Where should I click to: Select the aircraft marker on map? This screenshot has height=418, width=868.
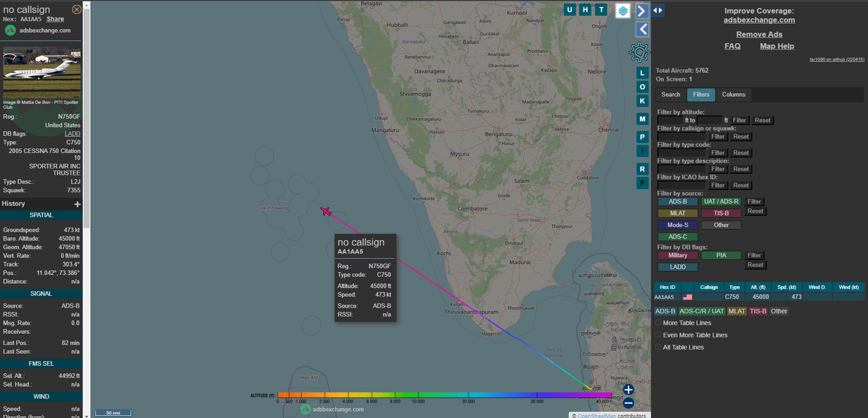[x=326, y=211]
